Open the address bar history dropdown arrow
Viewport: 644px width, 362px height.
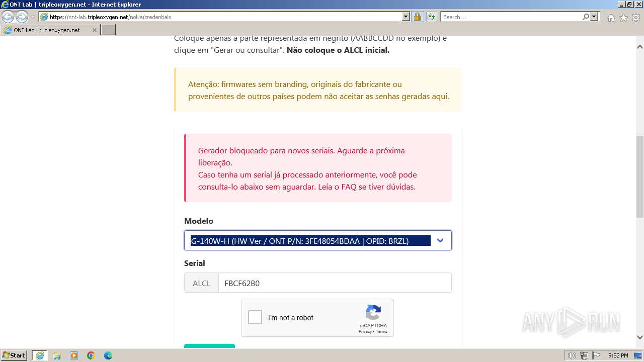[x=406, y=17]
